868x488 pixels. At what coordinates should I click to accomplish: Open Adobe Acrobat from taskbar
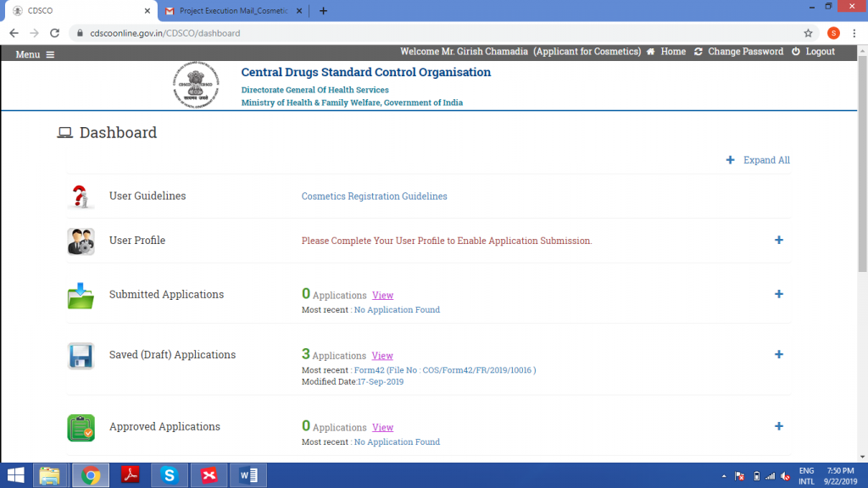(x=131, y=475)
